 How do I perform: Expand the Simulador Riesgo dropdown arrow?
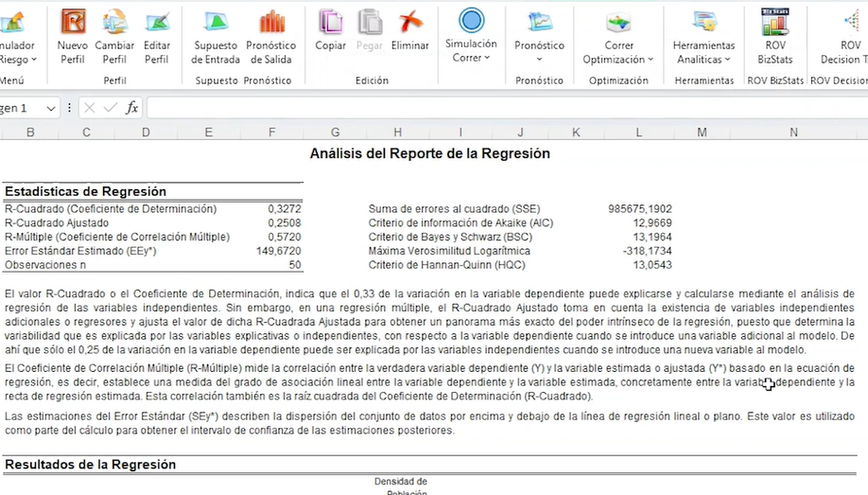[34, 60]
